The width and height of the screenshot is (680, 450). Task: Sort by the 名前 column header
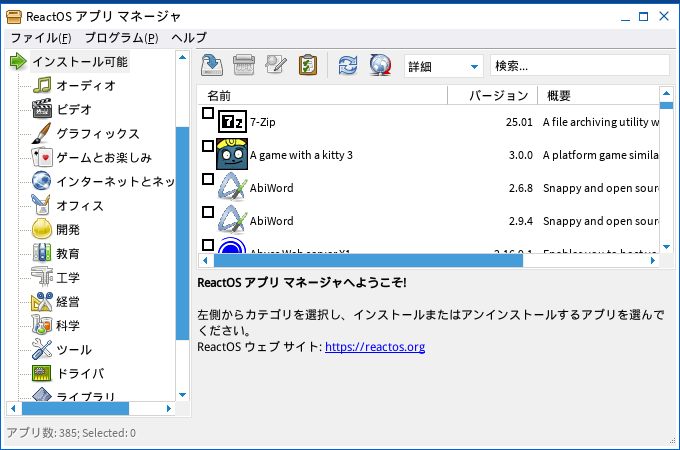pos(322,95)
